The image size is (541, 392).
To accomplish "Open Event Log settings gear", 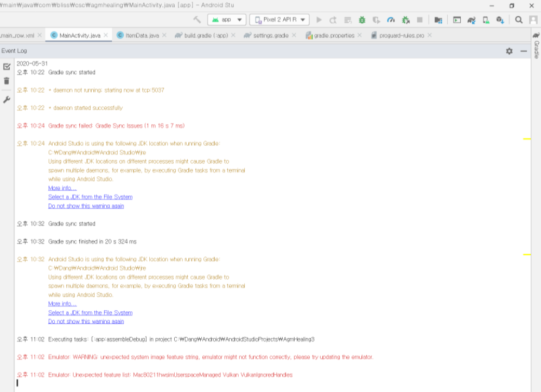I will pyautogui.click(x=510, y=51).
